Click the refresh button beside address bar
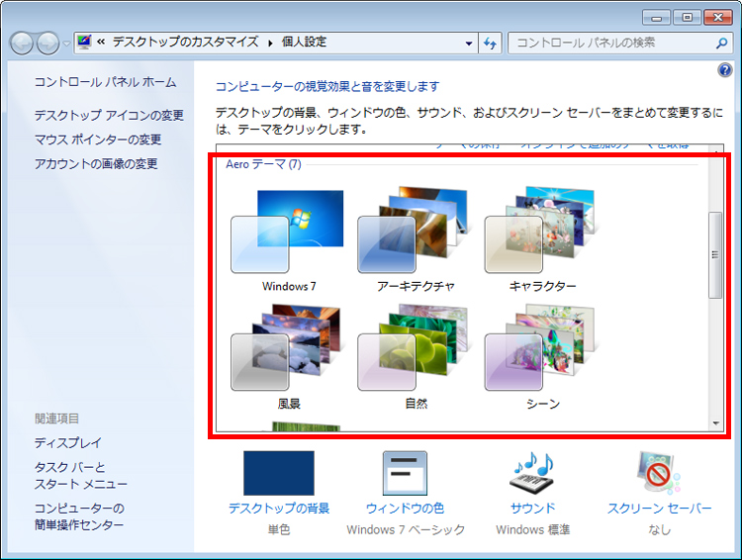742x560 pixels. pos(490,44)
